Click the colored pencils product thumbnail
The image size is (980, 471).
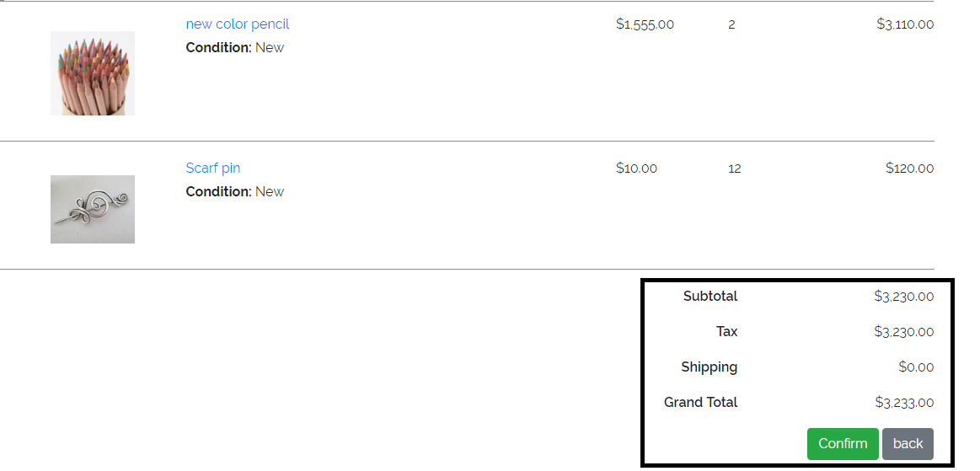tap(93, 73)
